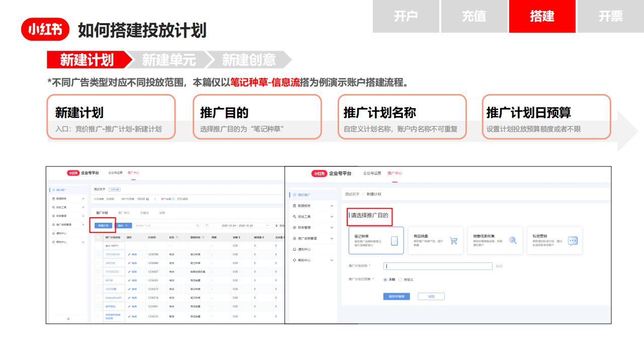Click 竞价推广 sidebar icon in left screenshot
This screenshot has width=644, height=362.
pos(53,190)
